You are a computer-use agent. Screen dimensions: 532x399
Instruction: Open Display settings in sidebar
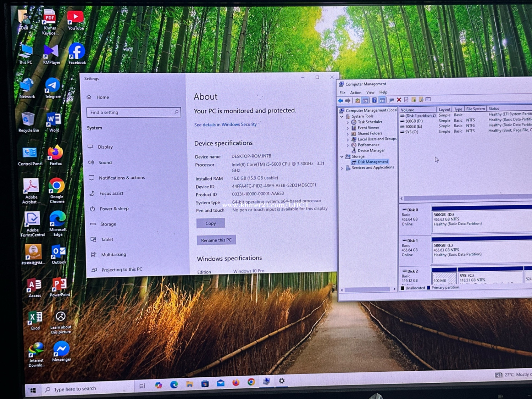coord(100,147)
